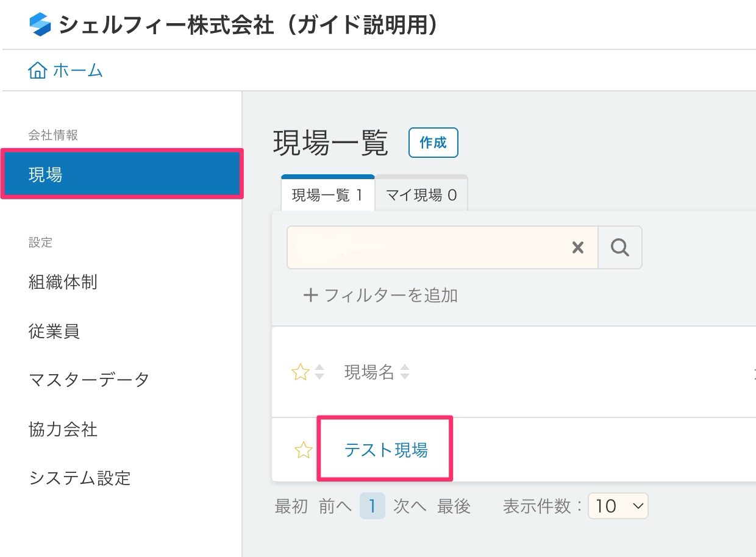Image resolution: width=756 pixels, height=557 pixels.
Task: Click the home icon beside ホーム
Action: tap(38, 70)
